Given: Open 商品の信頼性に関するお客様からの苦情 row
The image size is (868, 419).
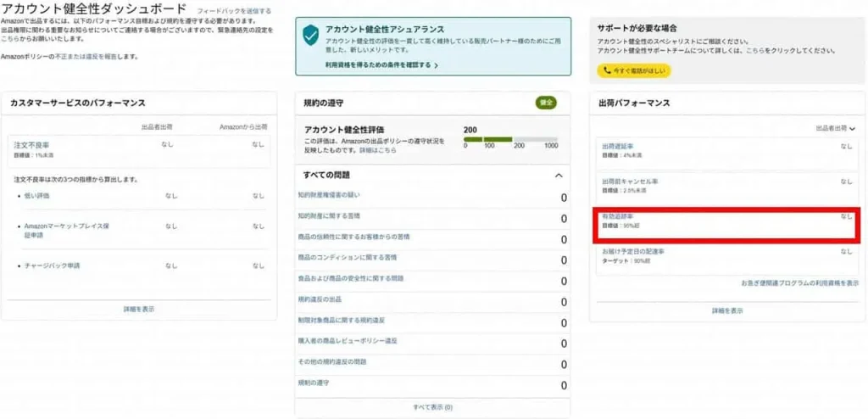Looking at the screenshot, I should pos(433,239).
